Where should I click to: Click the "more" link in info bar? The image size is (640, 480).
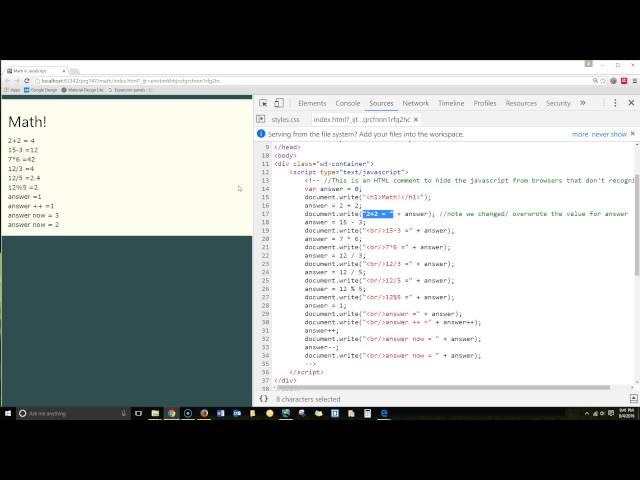pos(580,134)
